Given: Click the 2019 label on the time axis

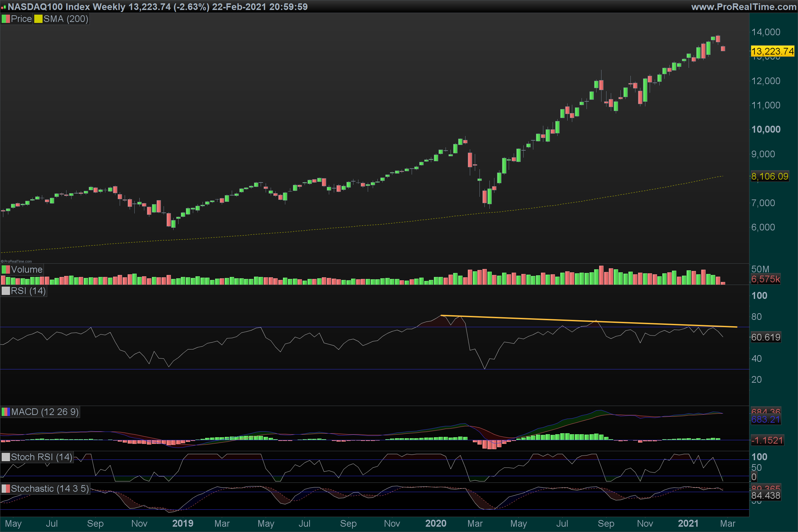Looking at the screenshot, I should coord(183,523).
